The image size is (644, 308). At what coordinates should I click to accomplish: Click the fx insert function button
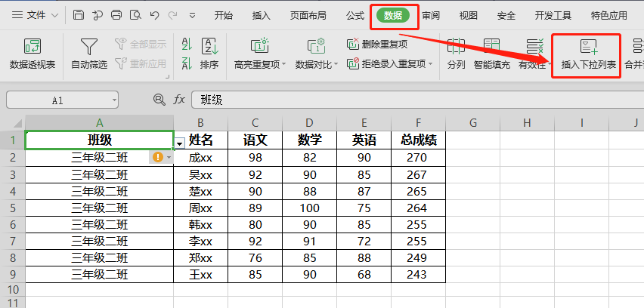[x=179, y=100]
